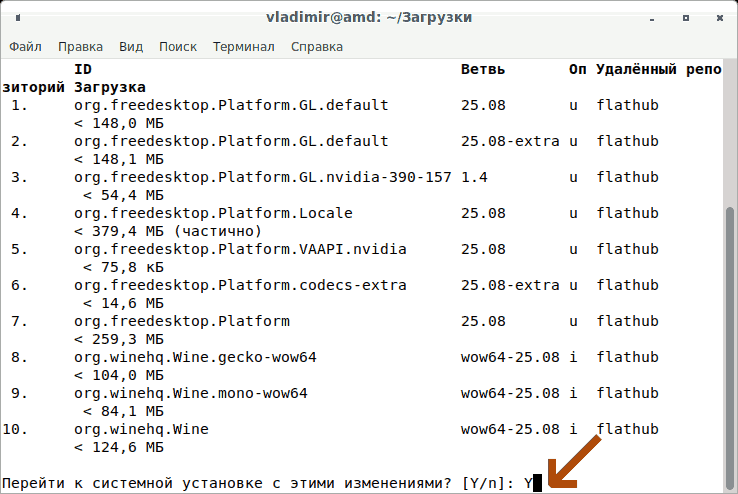The width and height of the screenshot is (738, 494).
Task: Open the Поиск menu
Action: pyautogui.click(x=178, y=47)
